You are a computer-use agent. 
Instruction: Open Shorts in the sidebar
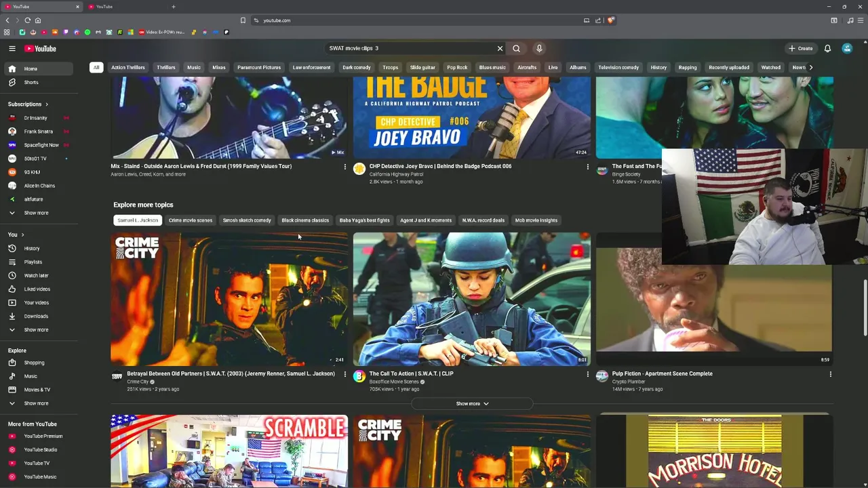39,82
